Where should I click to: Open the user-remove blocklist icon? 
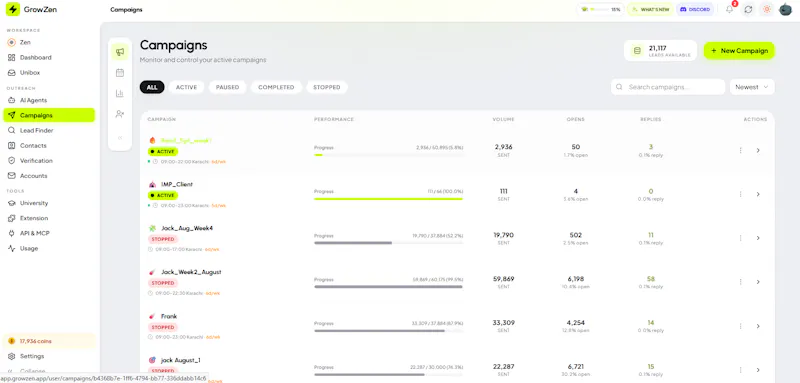(x=120, y=114)
